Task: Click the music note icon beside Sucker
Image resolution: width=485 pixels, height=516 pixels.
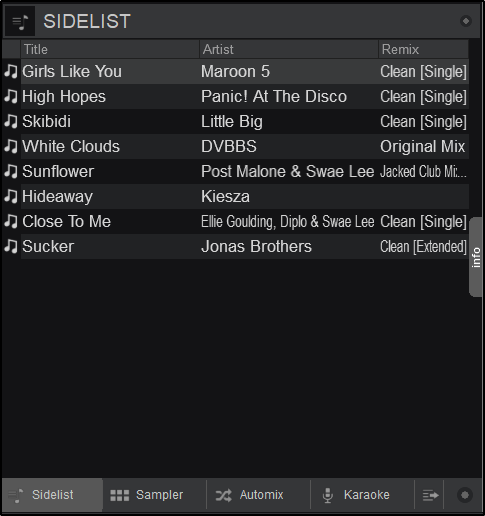Action: (x=11, y=246)
